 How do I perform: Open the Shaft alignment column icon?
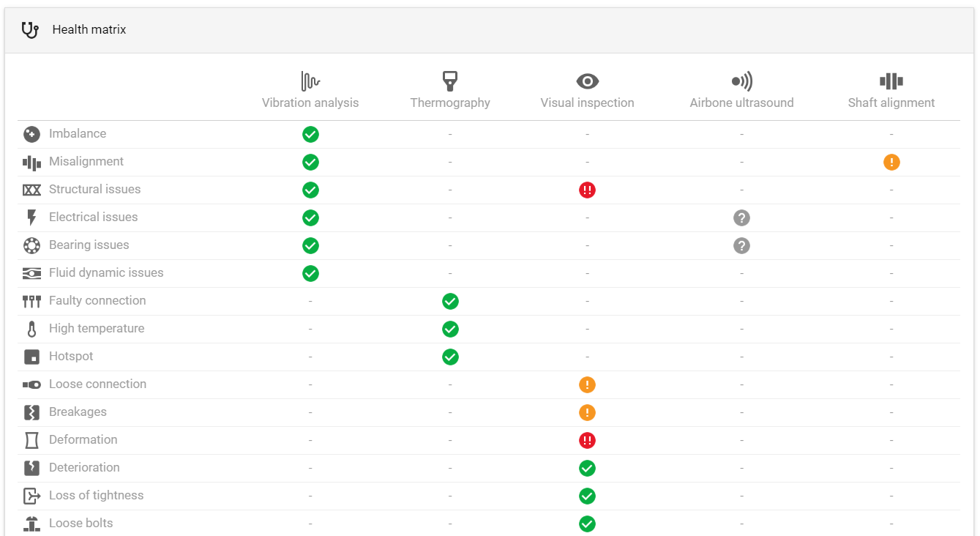[x=891, y=81]
